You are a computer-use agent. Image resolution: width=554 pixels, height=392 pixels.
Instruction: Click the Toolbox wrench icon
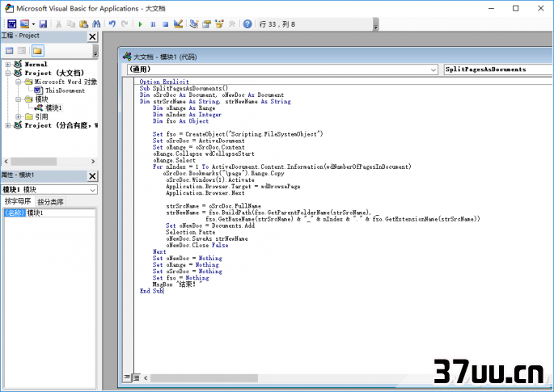tap(232, 24)
